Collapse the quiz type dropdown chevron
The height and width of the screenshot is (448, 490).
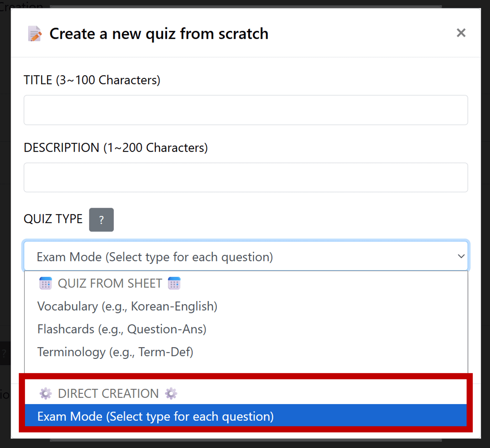461,256
